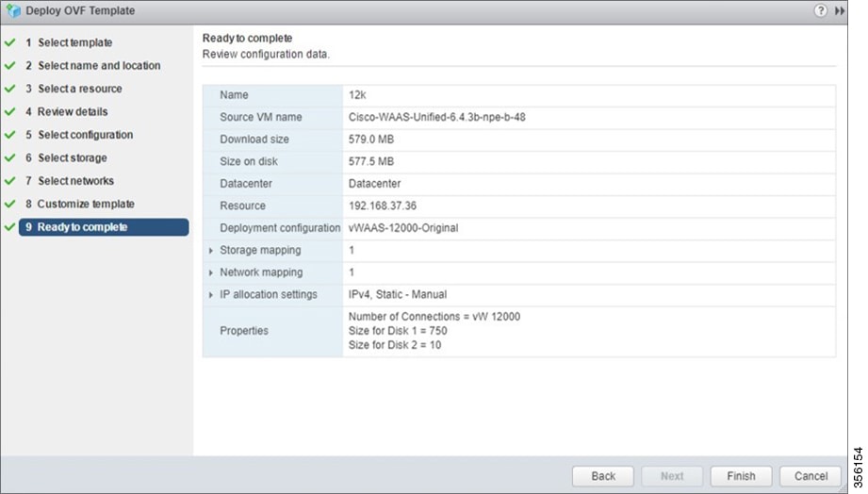Go to step 6 Select storage
Viewport: 868px width, 494px height.
coord(66,157)
